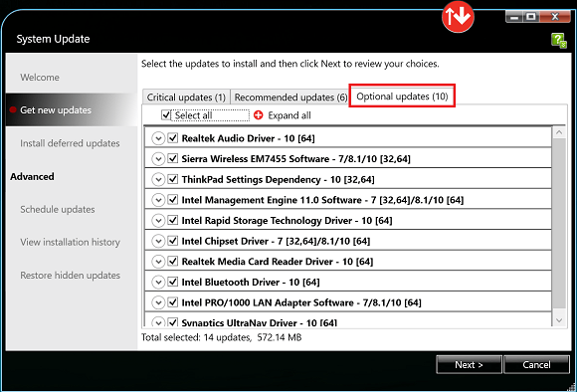
Task: Open Welcome in the sidebar
Action: [40, 78]
